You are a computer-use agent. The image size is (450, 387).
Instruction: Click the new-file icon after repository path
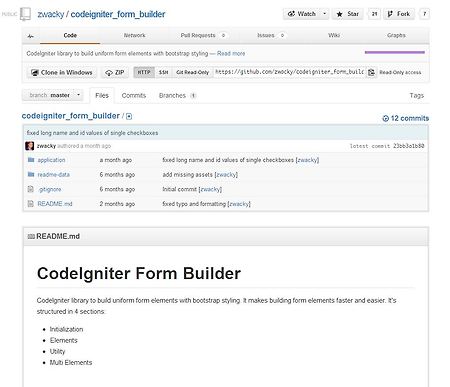click(129, 116)
